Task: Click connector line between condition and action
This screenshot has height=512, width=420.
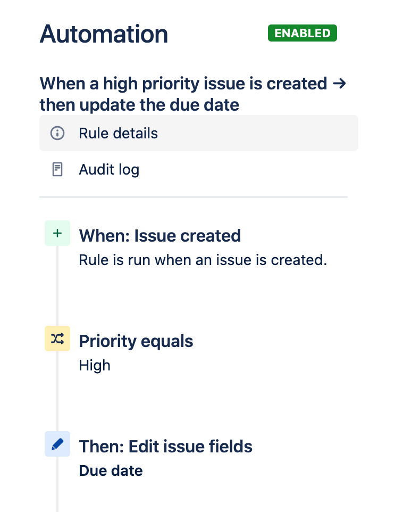Action: click(x=57, y=391)
